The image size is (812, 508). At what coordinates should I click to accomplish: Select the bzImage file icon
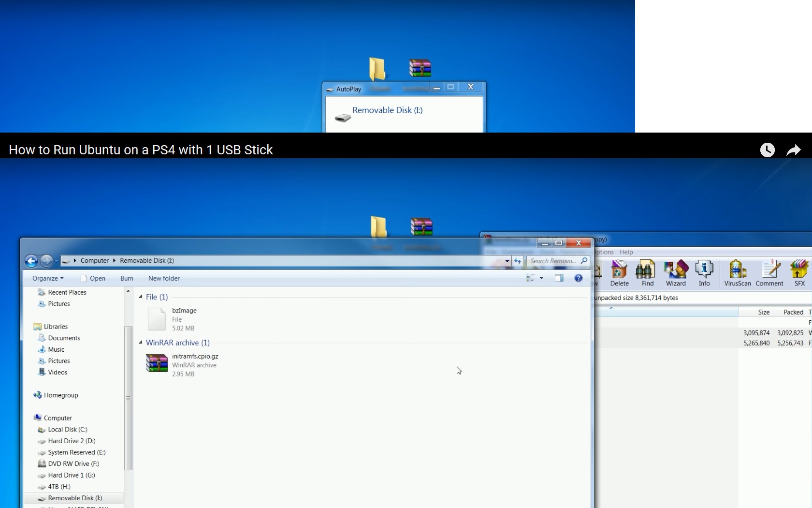(x=157, y=319)
